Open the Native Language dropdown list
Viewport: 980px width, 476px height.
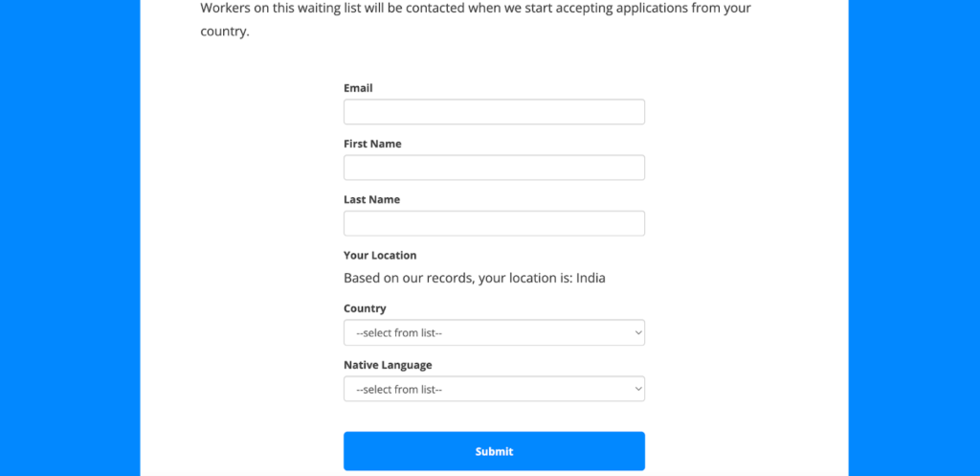(x=494, y=389)
